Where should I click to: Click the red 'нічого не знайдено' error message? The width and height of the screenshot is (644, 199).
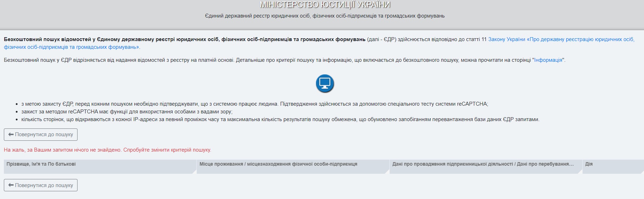click(x=107, y=150)
